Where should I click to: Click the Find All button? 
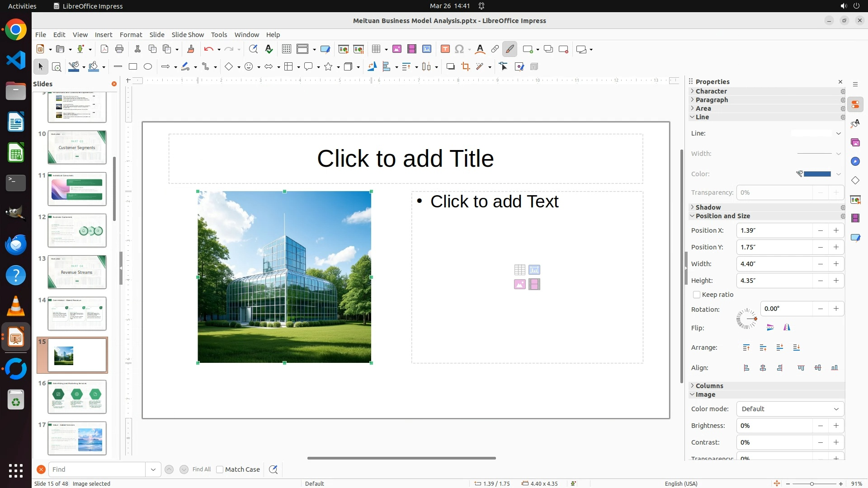[x=201, y=469]
